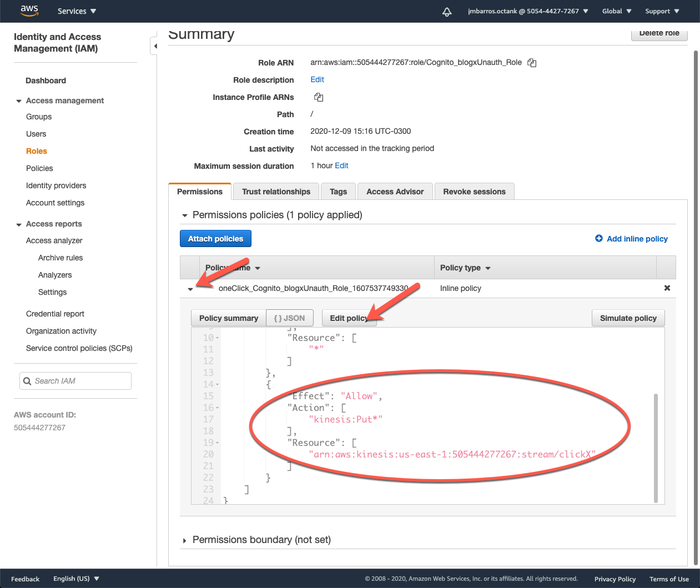Fold code at line 19 gutter arrow

pos(218,443)
